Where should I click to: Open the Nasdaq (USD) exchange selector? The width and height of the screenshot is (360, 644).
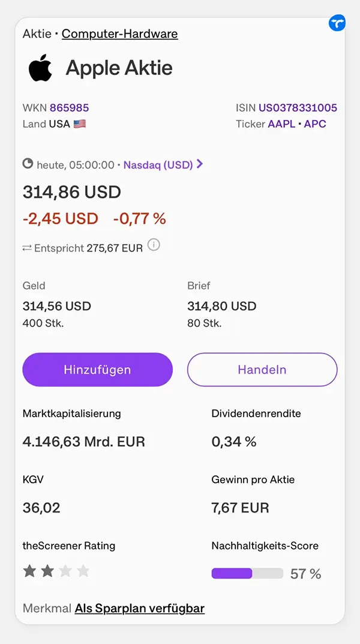[x=158, y=165]
